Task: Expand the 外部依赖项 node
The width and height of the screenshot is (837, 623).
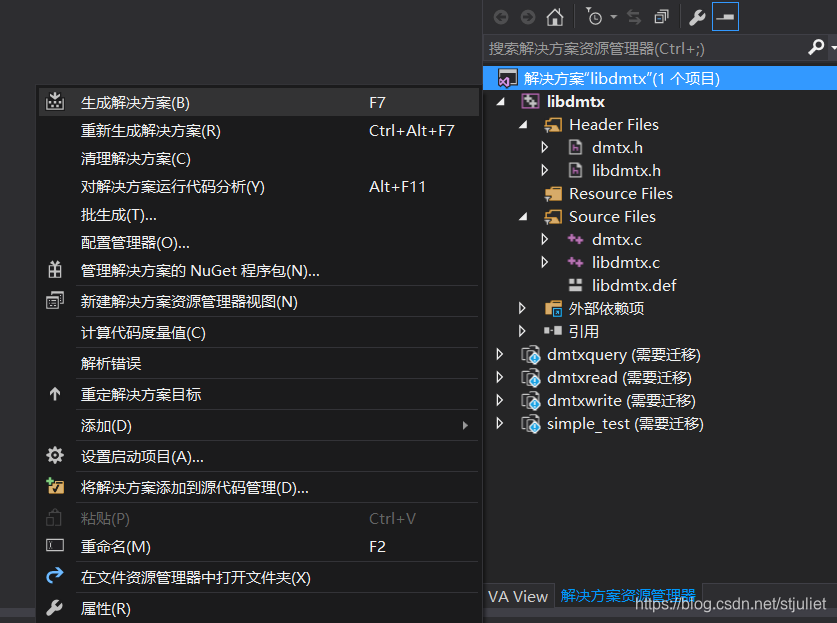Action: [521, 308]
